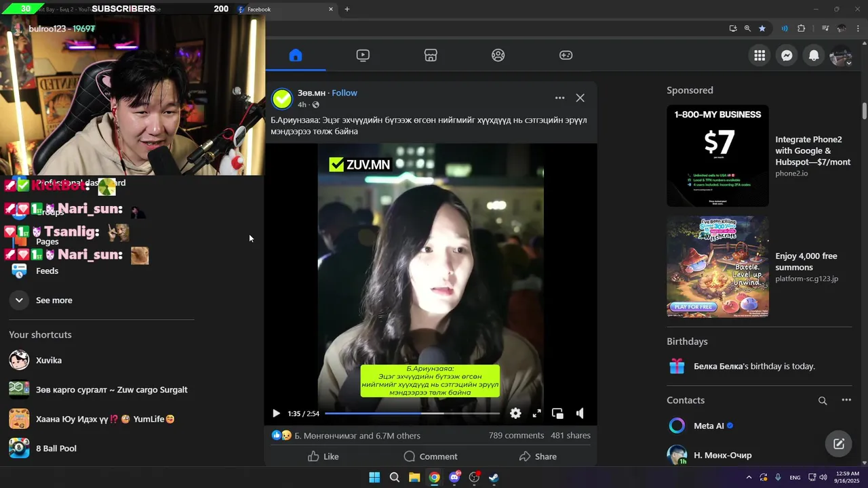
Task: Open the 789 comments link
Action: tap(516, 435)
